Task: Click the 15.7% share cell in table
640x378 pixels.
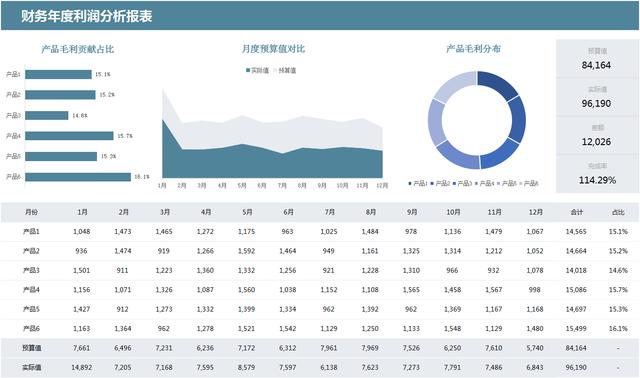Action: click(x=618, y=290)
